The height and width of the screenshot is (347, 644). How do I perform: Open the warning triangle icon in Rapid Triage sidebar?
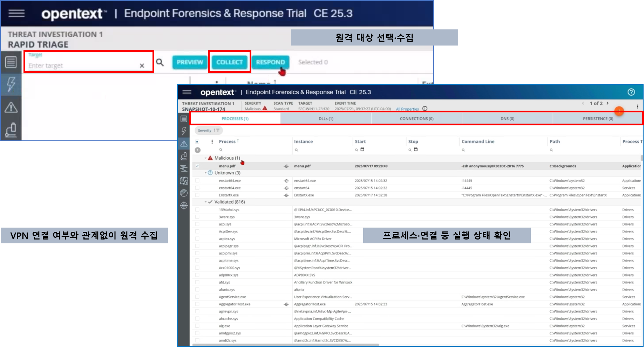coord(11,107)
